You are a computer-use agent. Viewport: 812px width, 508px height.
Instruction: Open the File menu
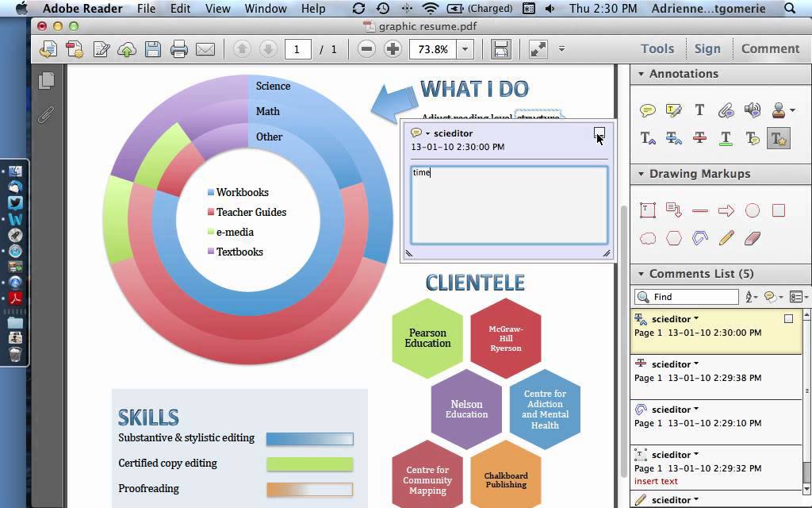(146, 8)
